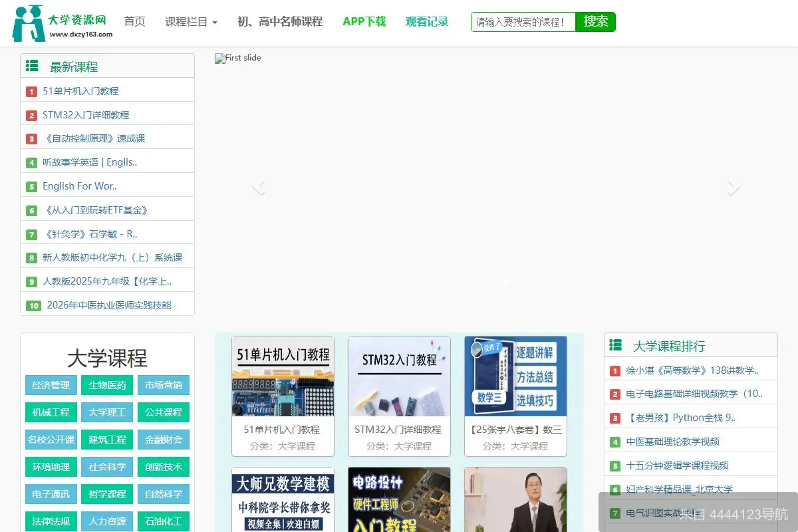
Task: Select the 首页 menu item
Action: click(134, 22)
